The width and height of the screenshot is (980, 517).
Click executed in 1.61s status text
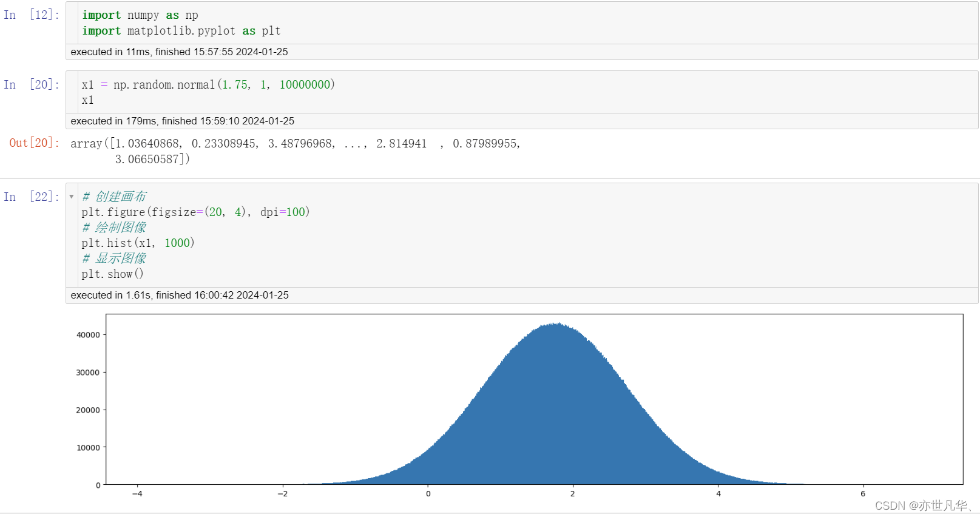point(180,296)
